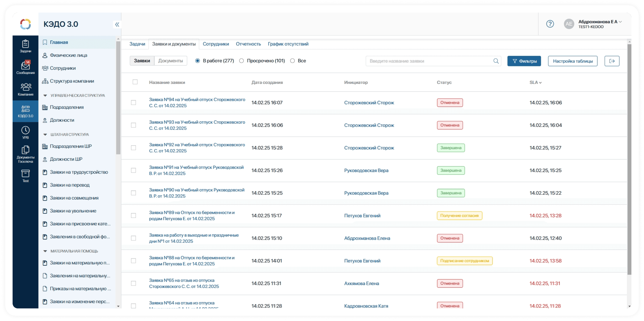
Task: Switch to the Документы tab
Action: point(170,61)
